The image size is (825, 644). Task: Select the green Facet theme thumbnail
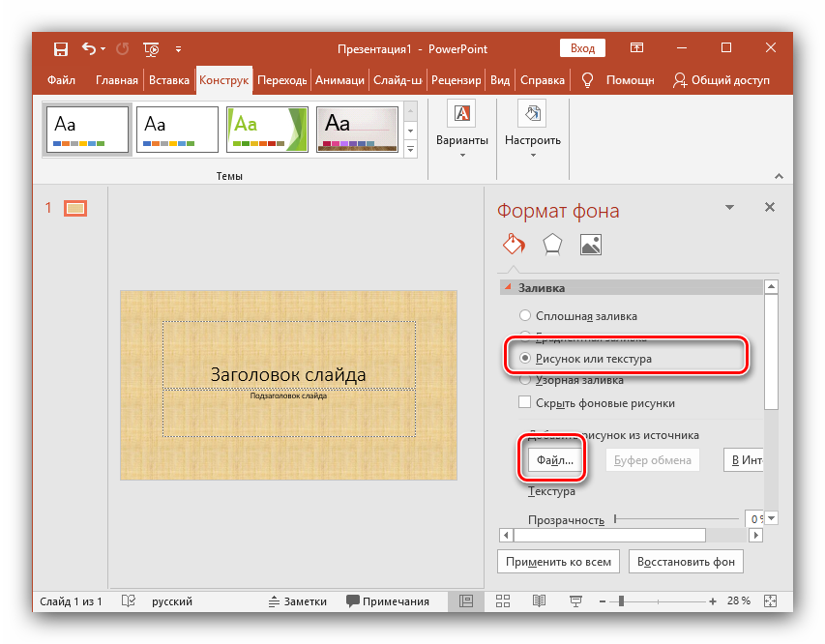267,130
